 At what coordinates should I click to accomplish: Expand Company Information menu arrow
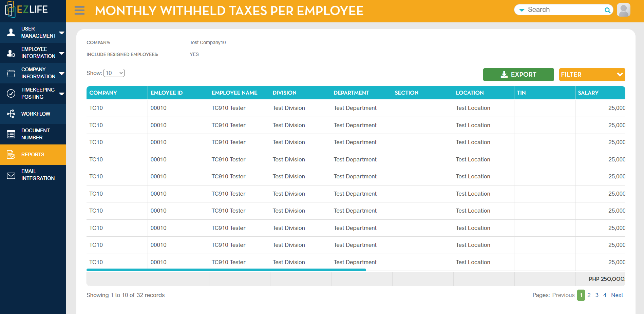(x=61, y=74)
